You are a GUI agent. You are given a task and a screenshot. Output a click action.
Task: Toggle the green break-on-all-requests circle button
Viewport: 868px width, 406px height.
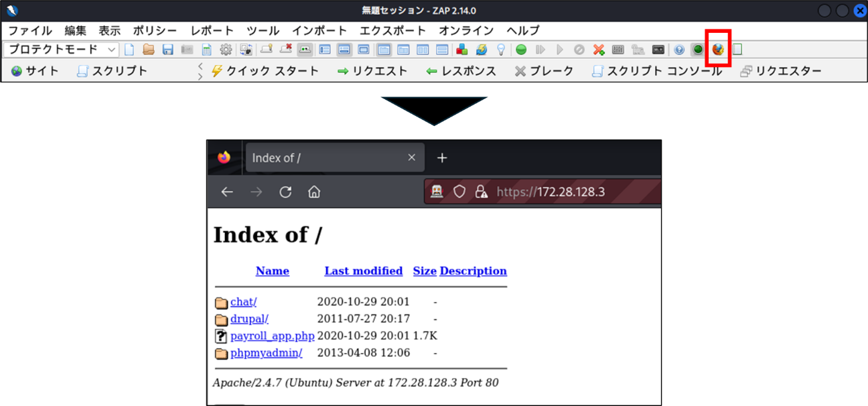click(521, 50)
